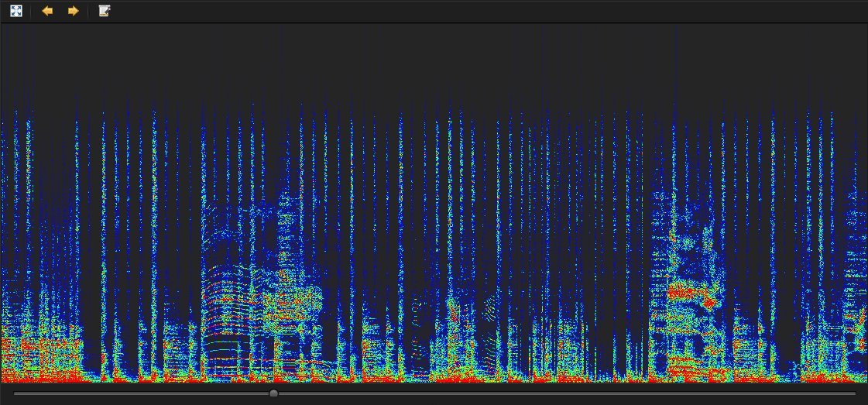
Task: Click the slider handle below the spectrogram
Action: click(x=273, y=393)
